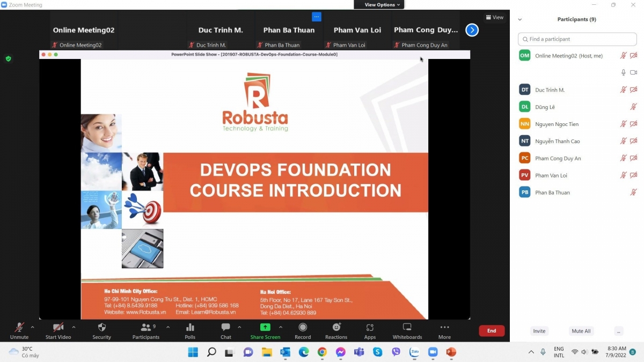Open Microsoft Teams from the taskbar
The image size is (644, 362).
tap(359, 352)
